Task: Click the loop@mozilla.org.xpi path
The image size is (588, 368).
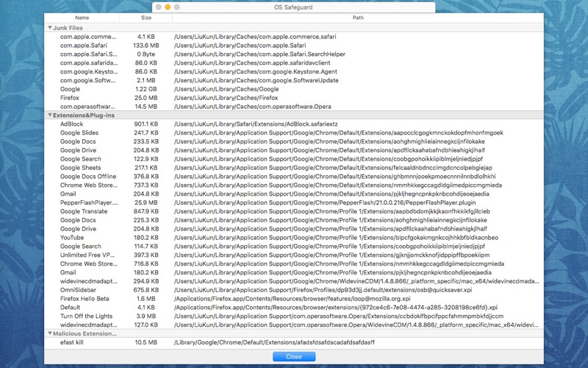Action: 292,299
